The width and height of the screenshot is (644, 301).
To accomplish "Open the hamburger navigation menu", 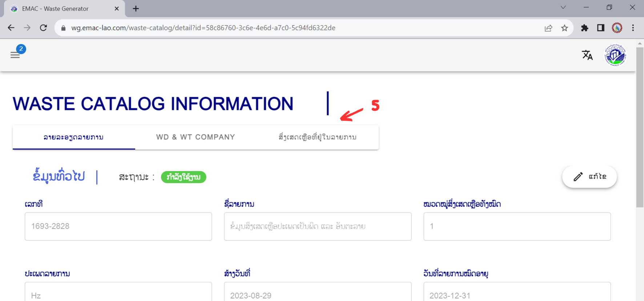I will [x=15, y=55].
